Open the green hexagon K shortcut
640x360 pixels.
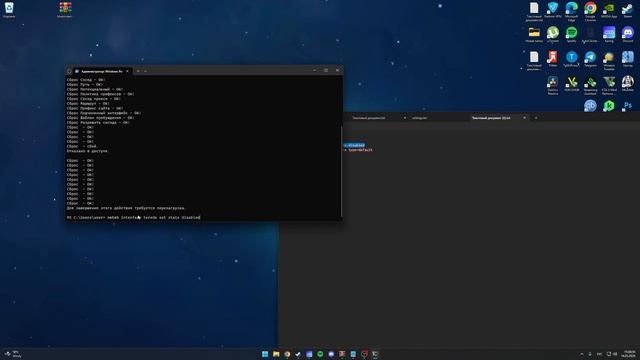click(x=609, y=106)
